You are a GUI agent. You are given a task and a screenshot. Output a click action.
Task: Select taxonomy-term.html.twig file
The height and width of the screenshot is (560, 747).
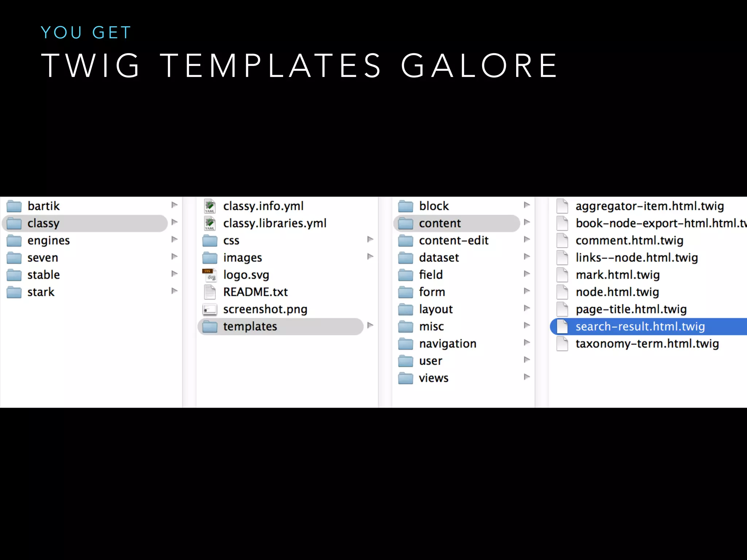(647, 344)
